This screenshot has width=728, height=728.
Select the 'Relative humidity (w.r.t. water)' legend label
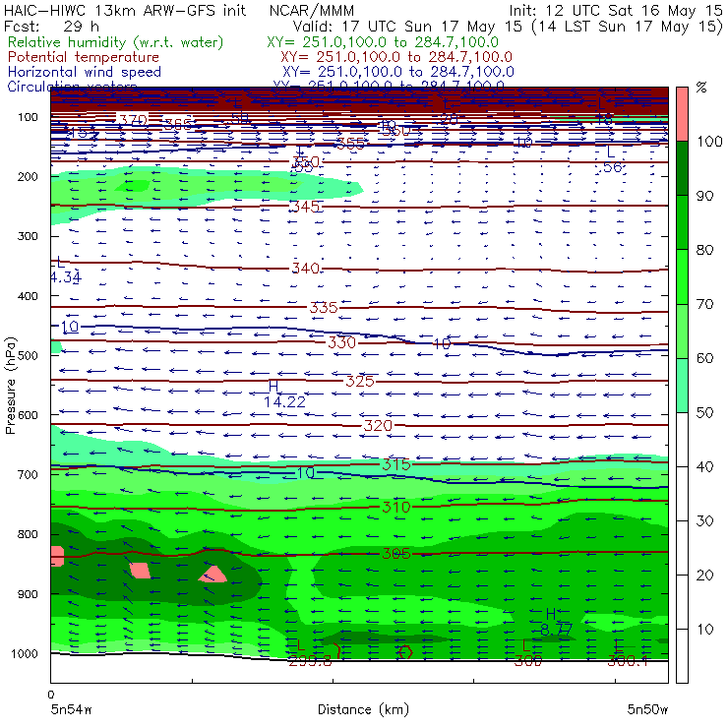pyautogui.click(x=115, y=42)
